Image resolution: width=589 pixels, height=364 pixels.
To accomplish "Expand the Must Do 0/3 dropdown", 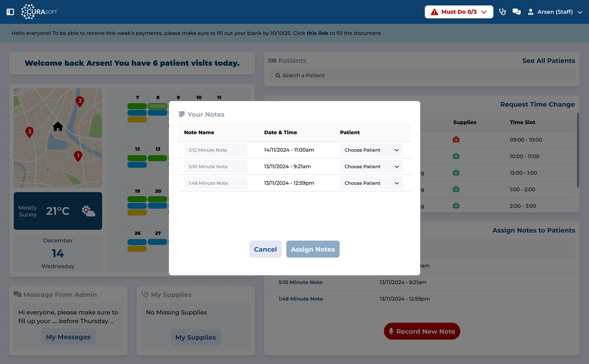I will [x=459, y=12].
